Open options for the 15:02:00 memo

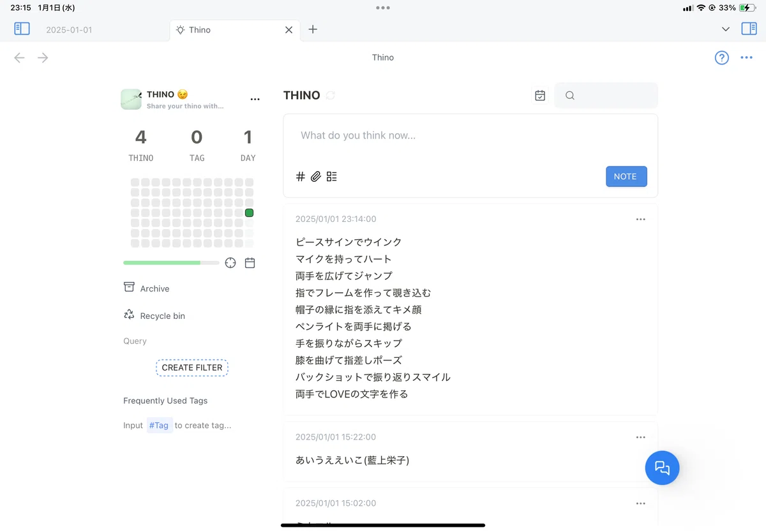pos(640,504)
